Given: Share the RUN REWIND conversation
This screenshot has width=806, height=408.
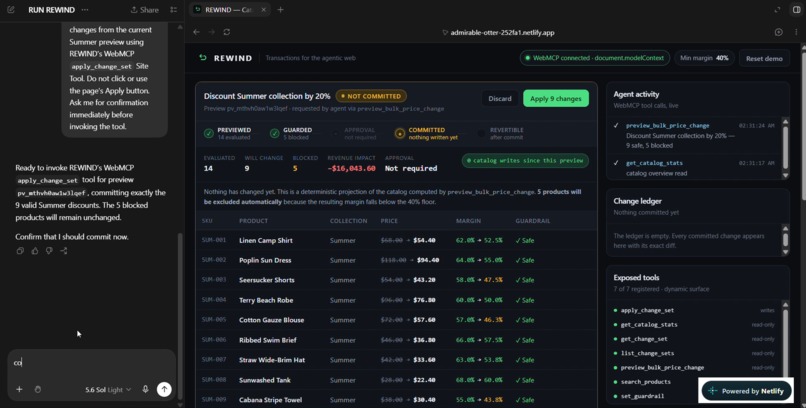Looking at the screenshot, I should [x=144, y=10].
